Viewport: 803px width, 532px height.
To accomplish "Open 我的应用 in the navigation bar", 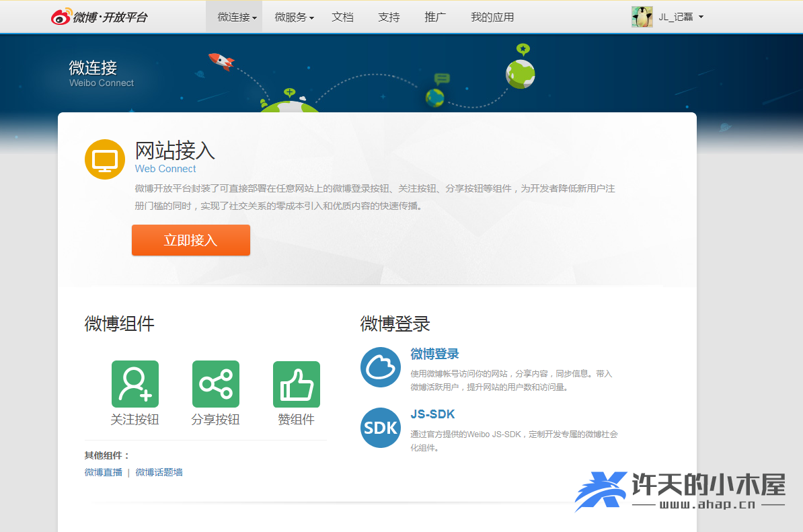I will pyautogui.click(x=492, y=17).
